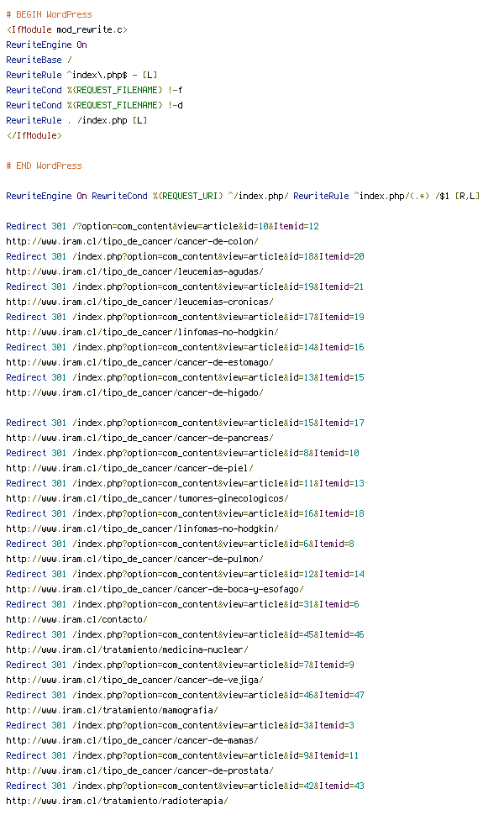Click the redirect line with id=45&Itemid=46
The width and height of the screenshot is (504, 815).
click(x=185, y=634)
